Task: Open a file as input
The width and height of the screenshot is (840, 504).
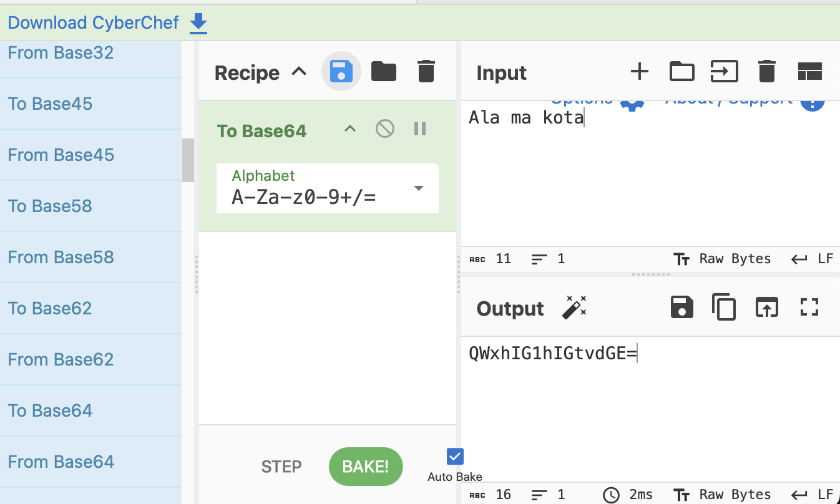Action: pyautogui.click(x=724, y=72)
